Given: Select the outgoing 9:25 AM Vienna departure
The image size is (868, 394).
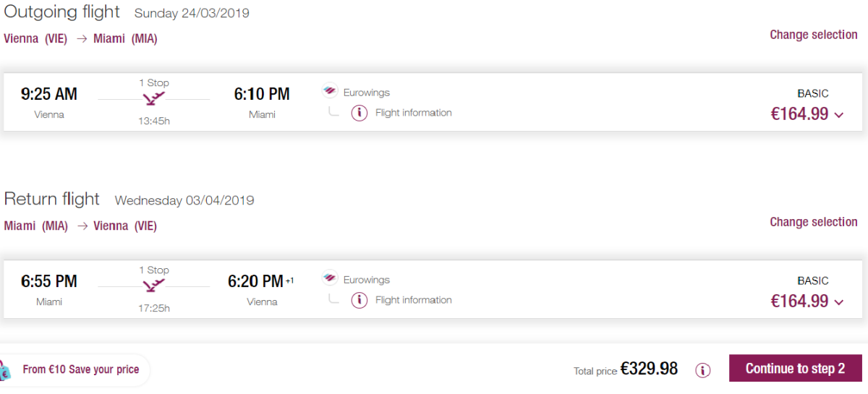Looking at the screenshot, I should tap(49, 95).
